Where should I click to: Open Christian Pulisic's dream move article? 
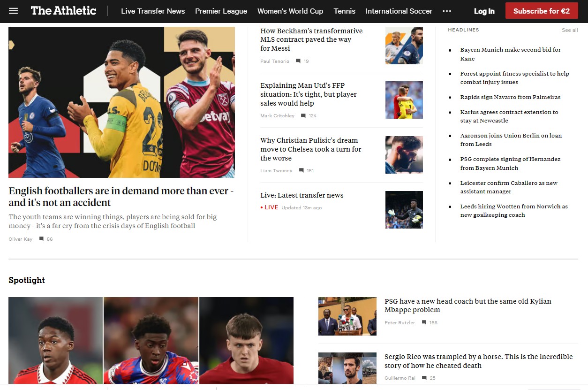[311, 149]
